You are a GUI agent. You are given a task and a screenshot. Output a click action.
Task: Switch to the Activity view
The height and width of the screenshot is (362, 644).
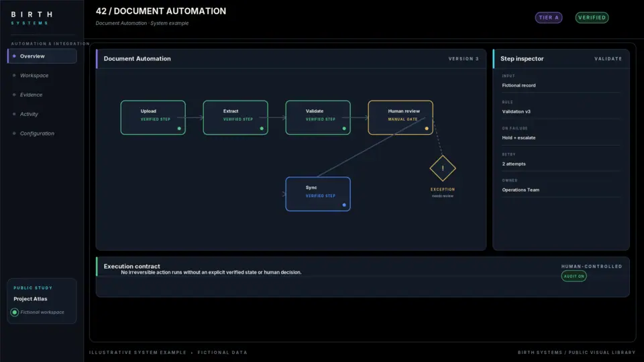29,114
